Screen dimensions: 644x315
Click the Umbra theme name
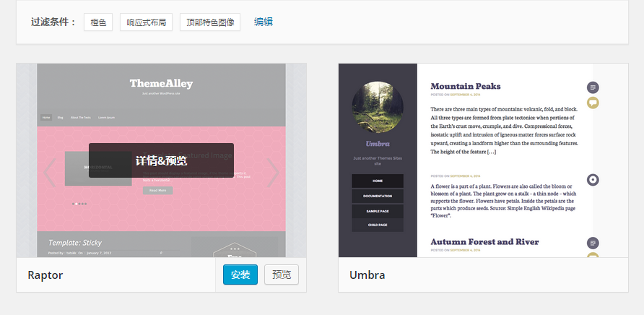click(367, 275)
